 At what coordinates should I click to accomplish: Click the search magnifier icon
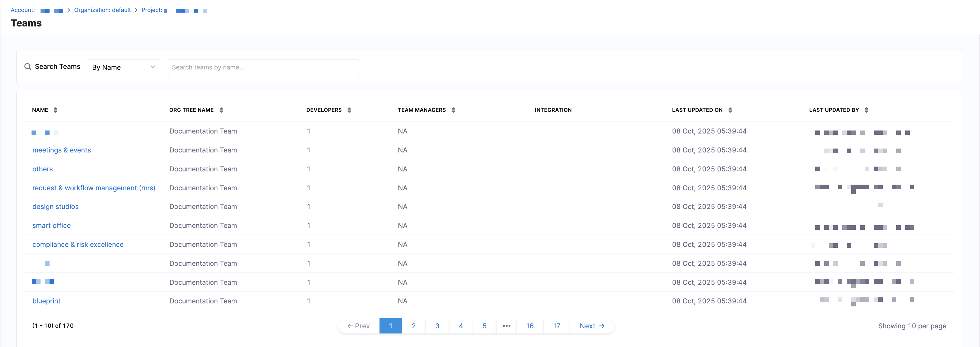[27, 67]
